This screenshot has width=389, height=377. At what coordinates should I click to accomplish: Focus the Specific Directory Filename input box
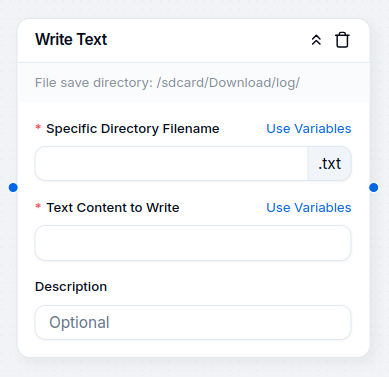point(171,164)
